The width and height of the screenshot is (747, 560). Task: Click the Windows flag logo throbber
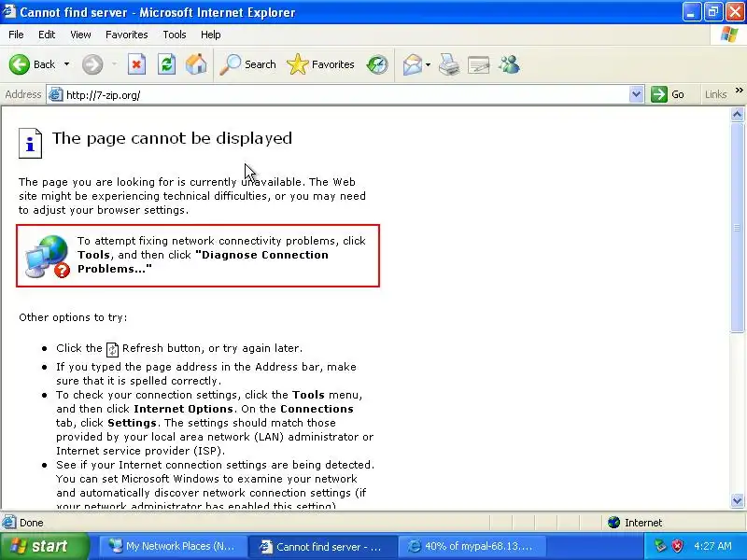(x=729, y=35)
